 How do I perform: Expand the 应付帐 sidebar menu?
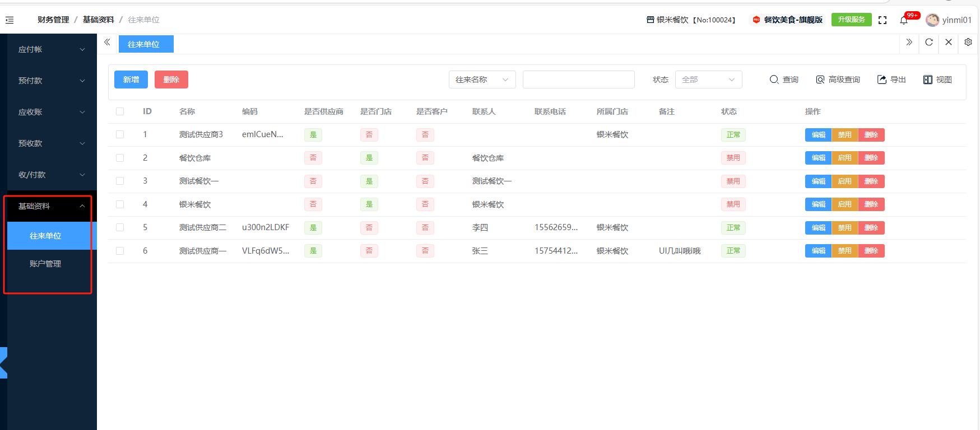click(50, 49)
